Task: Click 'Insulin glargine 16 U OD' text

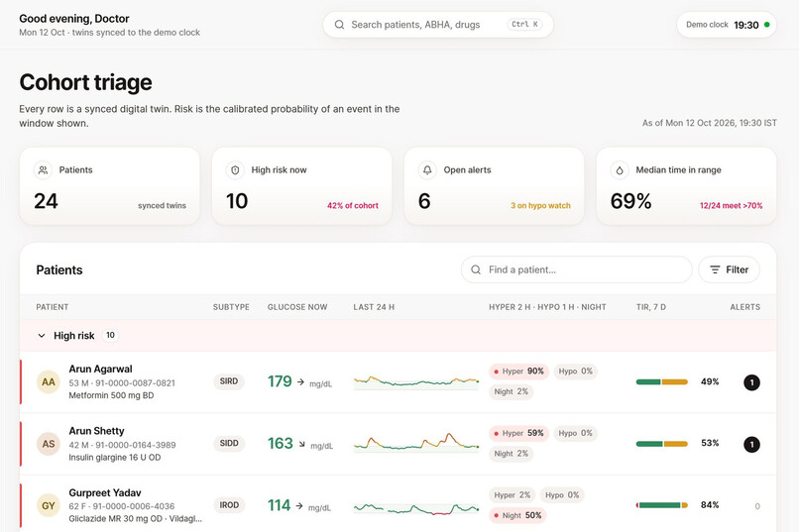Action: (115, 458)
